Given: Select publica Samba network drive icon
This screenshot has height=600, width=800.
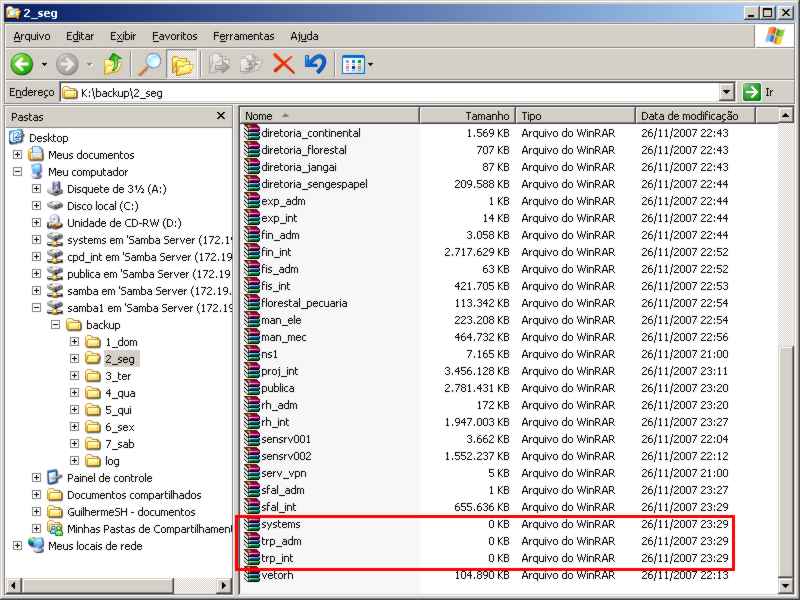Looking at the screenshot, I should (55, 273).
